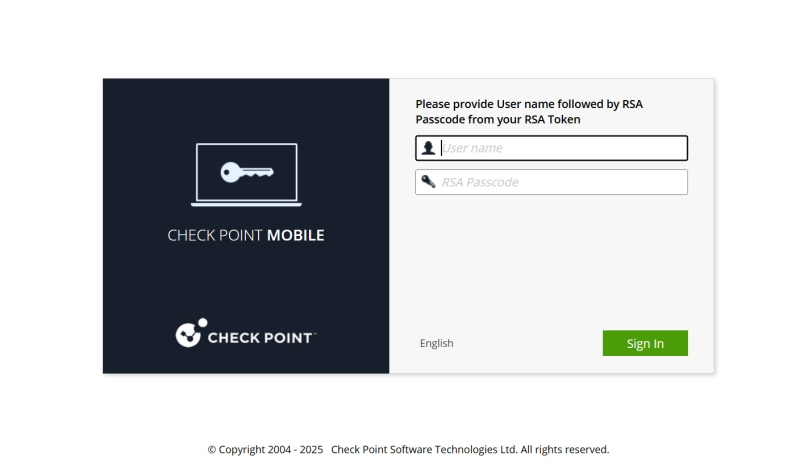This screenshot has width=800, height=464.
Task: Click the laptop illustration on the dark panel
Action: (x=246, y=175)
